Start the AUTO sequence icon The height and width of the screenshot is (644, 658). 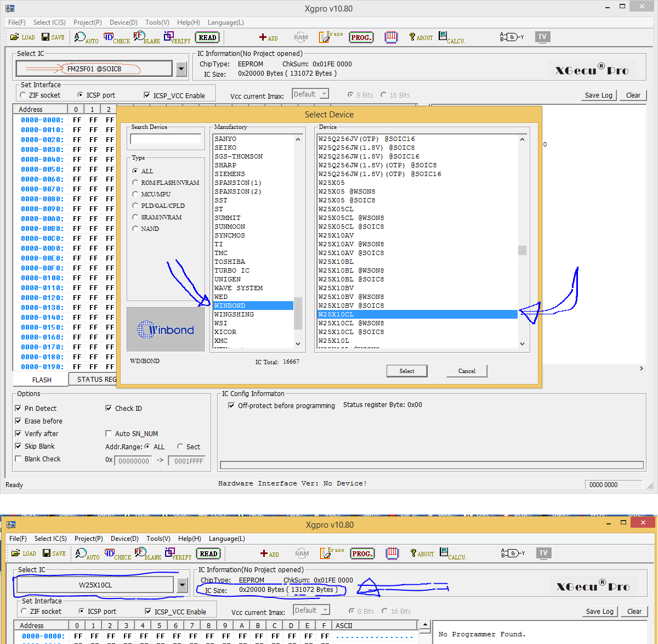click(x=87, y=37)
